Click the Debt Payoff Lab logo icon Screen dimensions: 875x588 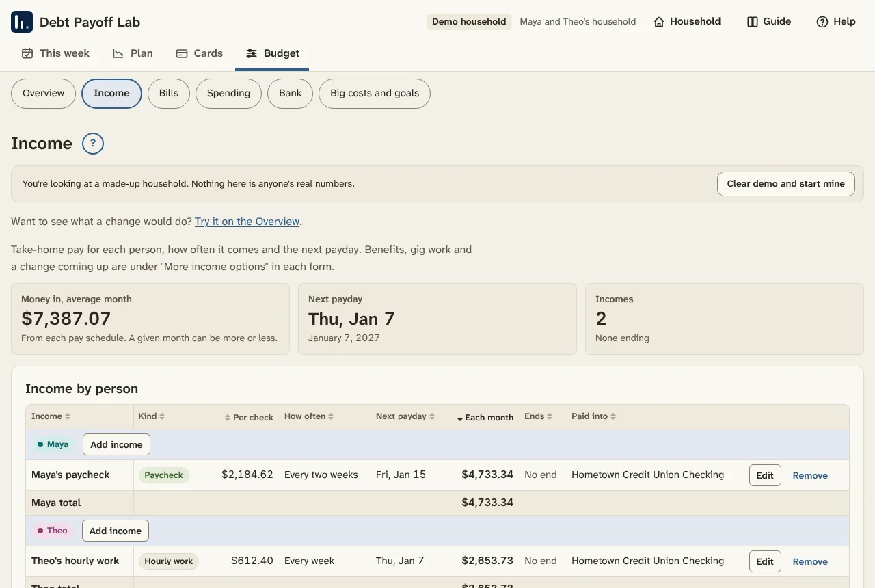(x=22, y=22)
